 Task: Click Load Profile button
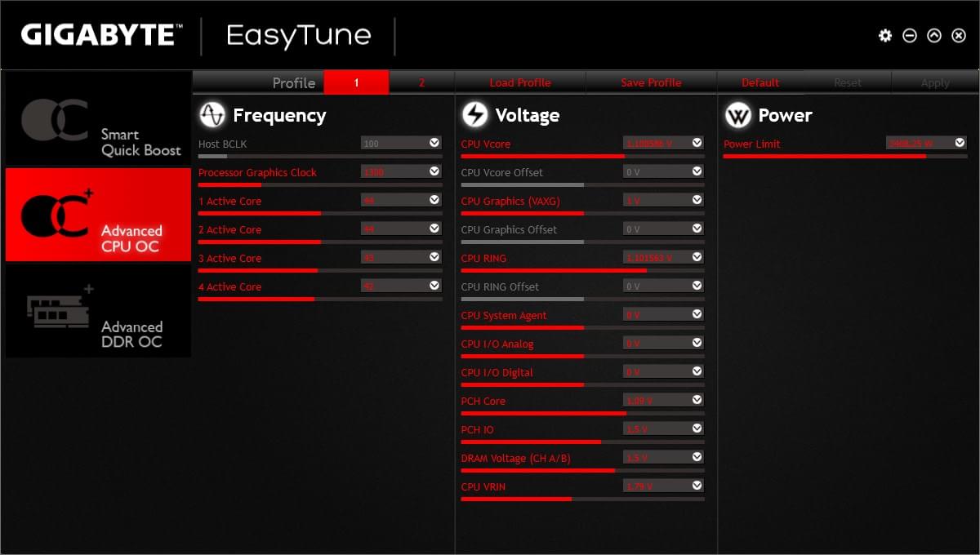[520, 82]
